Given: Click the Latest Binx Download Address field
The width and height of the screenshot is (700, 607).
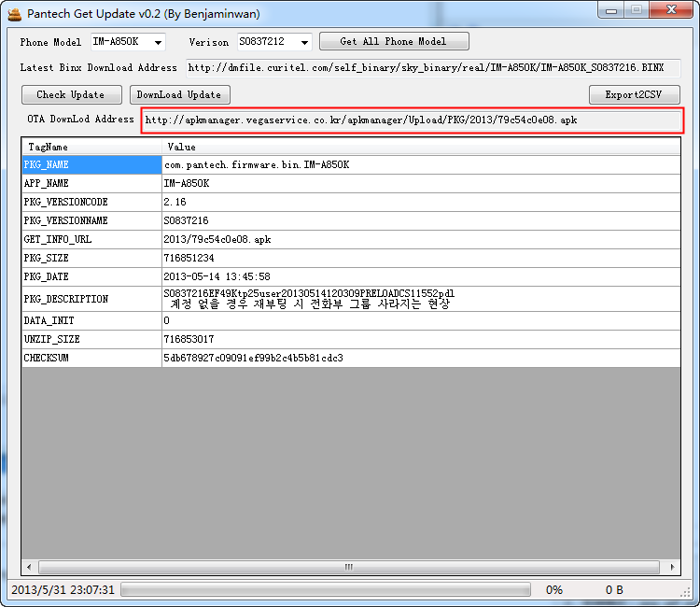Looking at the screenshot, I should [x=432, y=68].
